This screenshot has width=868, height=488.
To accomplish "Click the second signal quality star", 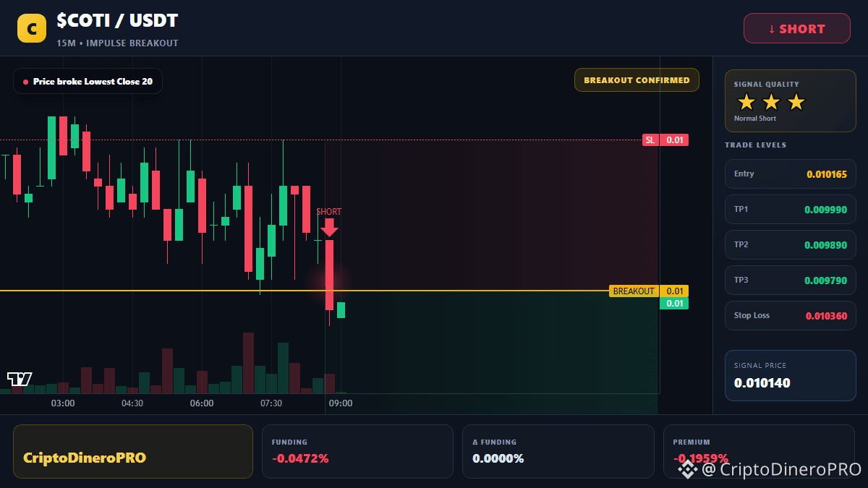I will 771,102.
